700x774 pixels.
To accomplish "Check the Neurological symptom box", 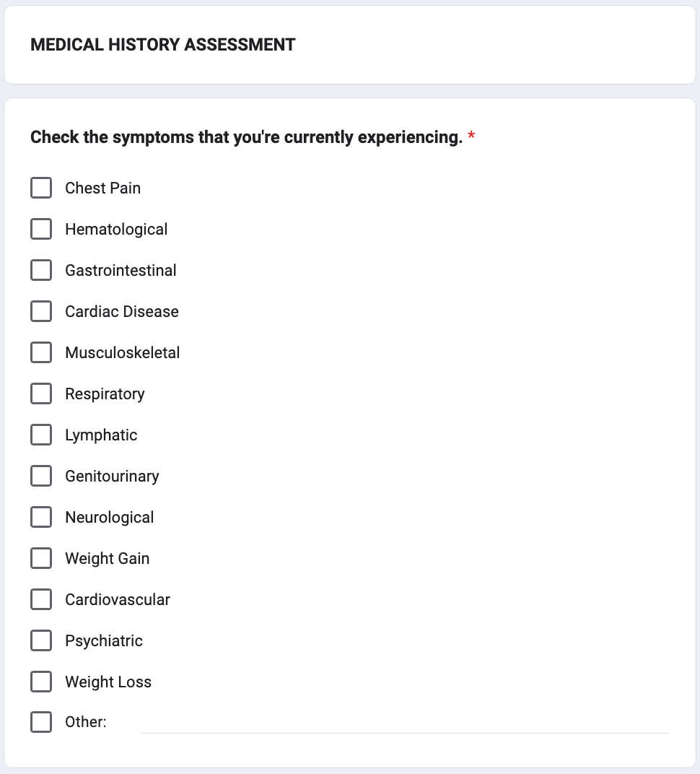I will (41, 517).
